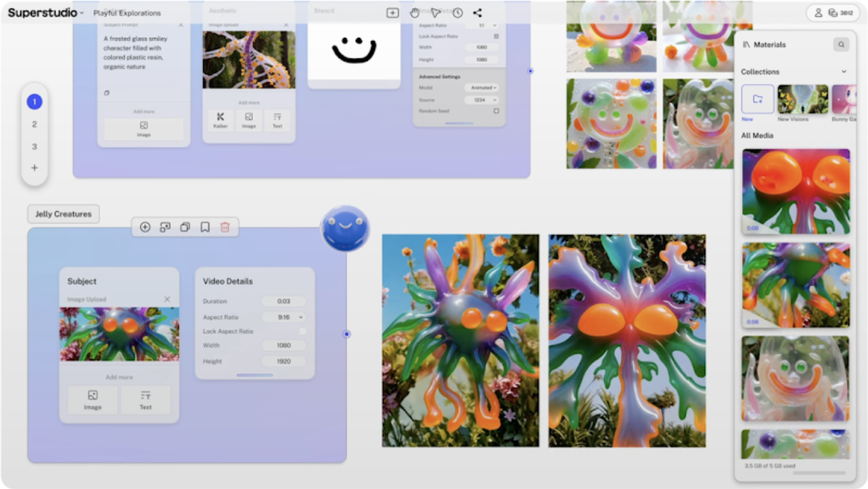The height and width of the screenshot is (489, 868).
Task: Edit Video Details Height field 1920
Action: tap(283, 361)
